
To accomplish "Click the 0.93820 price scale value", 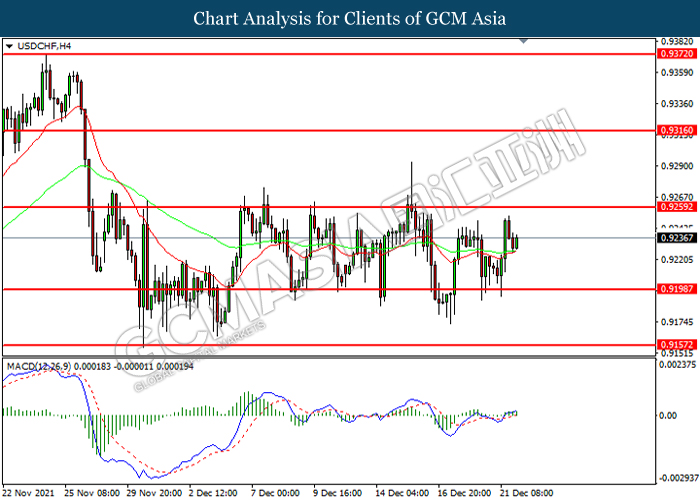I will tap(677, 42).
